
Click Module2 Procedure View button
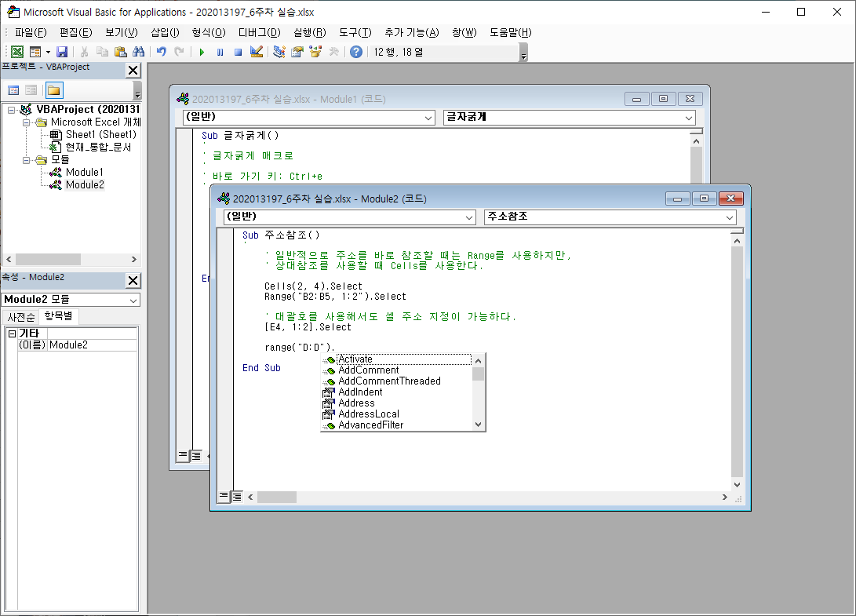coord(224,497)
